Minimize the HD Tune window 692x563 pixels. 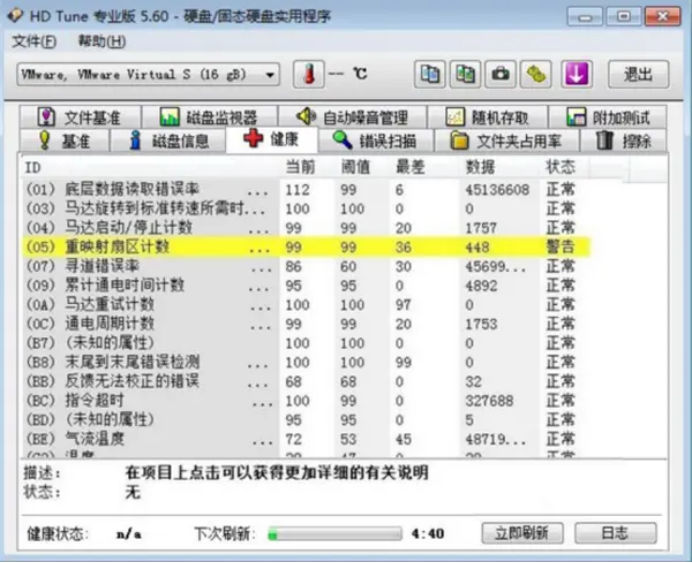coord(585,17)
